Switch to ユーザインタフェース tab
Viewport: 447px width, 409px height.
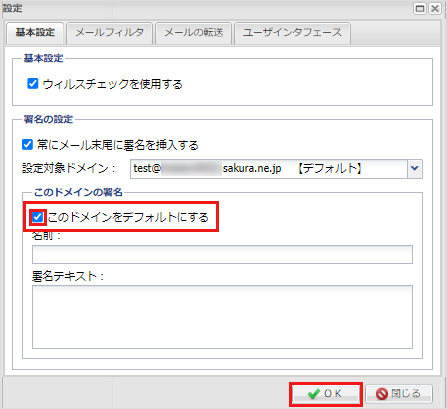292,33
